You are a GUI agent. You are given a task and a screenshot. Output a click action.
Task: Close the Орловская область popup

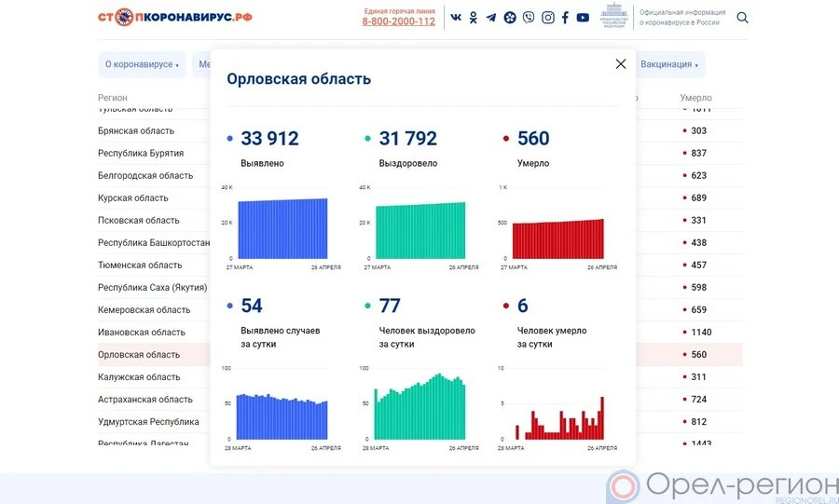621,64
